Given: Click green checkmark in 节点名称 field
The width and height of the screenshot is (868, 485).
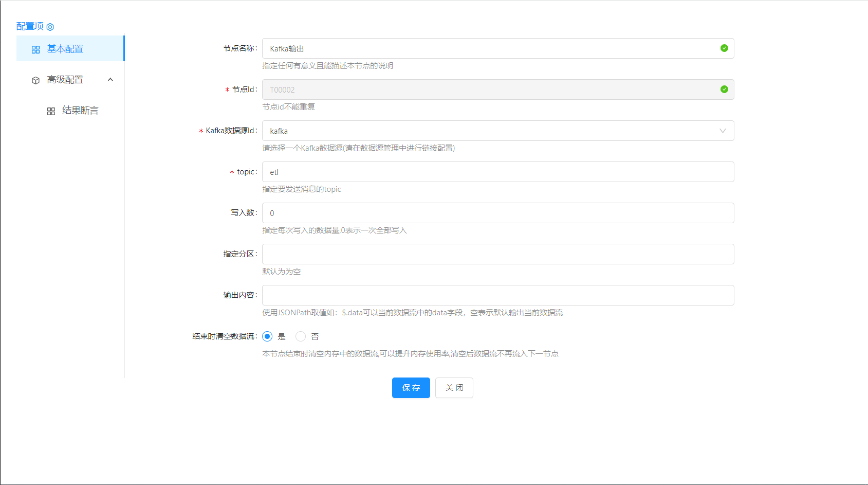Looking at the screenshot, I should point(724,48).
